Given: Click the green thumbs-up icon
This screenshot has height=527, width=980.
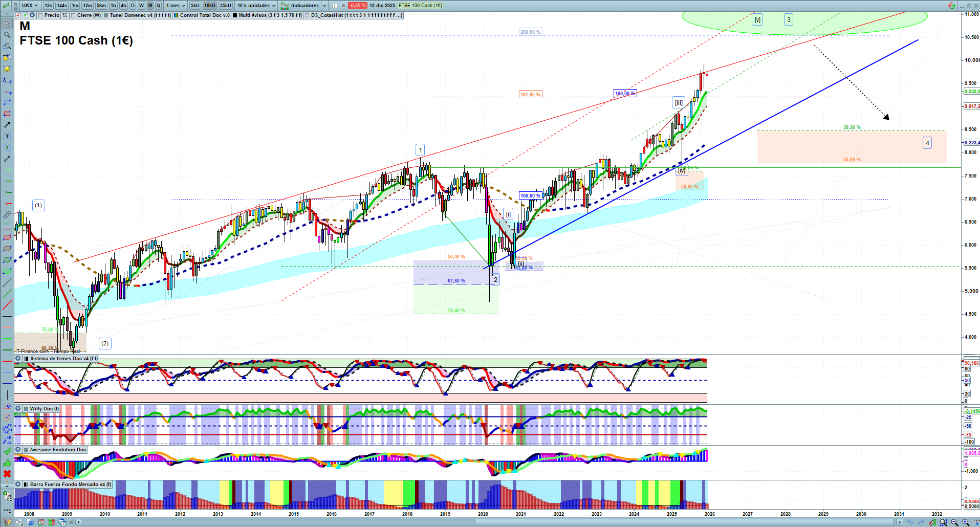Looking at the screenshot, I should [7, 463].
